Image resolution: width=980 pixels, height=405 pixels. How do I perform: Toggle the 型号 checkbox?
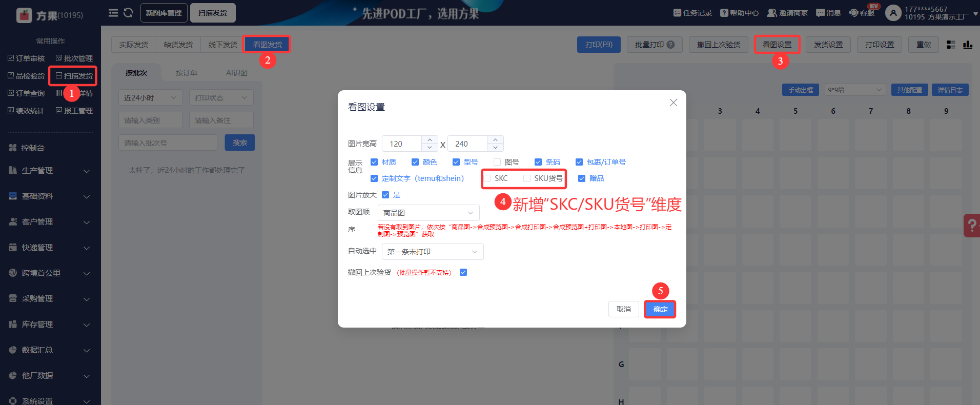coord(456,162)
